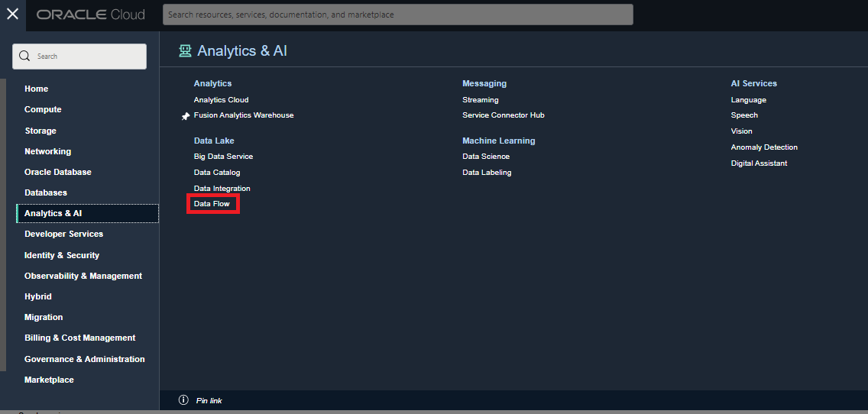The width and height of the screenshot is (868, 414).
Task: Open Observability & Management category
Action: 83,276
